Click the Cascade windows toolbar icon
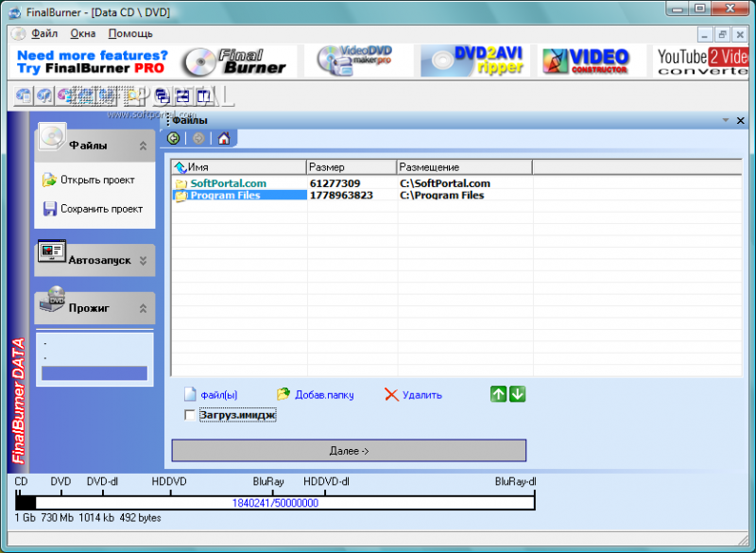The image size is (756, 553). [163, 96]
